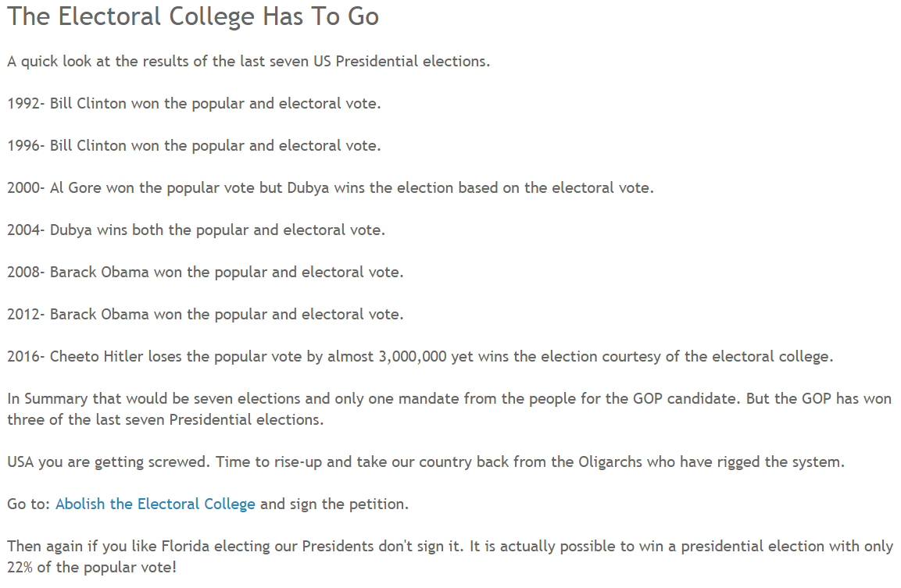Screen dimensions: 901x588
Task: Click the heading The Electoral College Has To Go
Action: click(x=193, y=17)
